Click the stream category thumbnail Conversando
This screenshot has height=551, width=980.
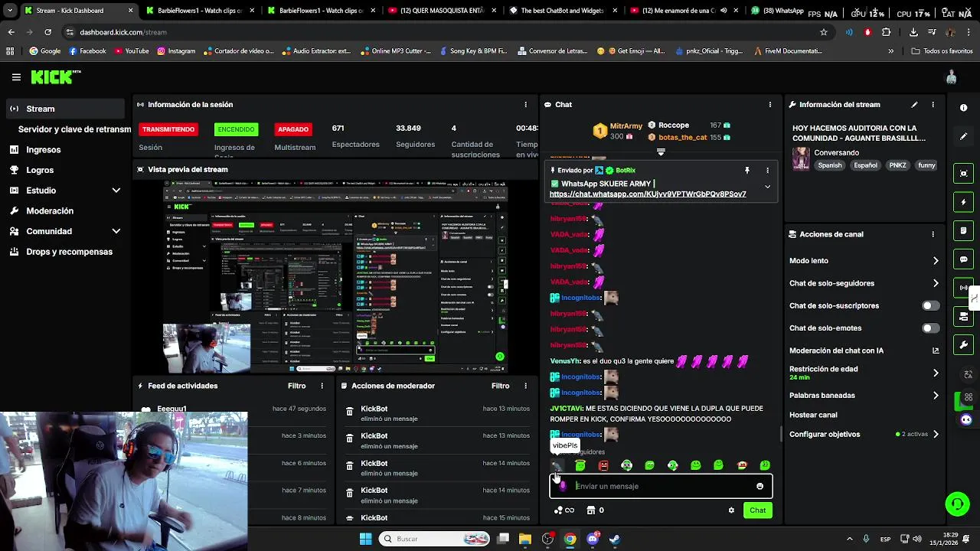(x=801, y=158)
